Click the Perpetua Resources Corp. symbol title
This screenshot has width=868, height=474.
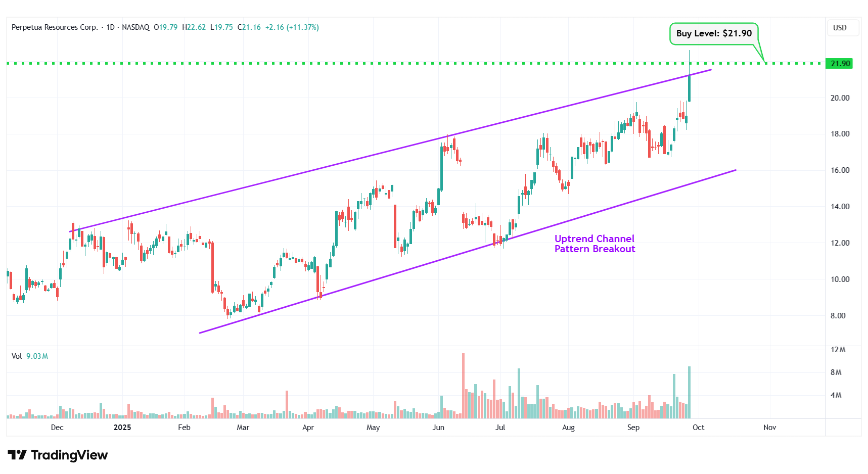click(x=55, y=27)
